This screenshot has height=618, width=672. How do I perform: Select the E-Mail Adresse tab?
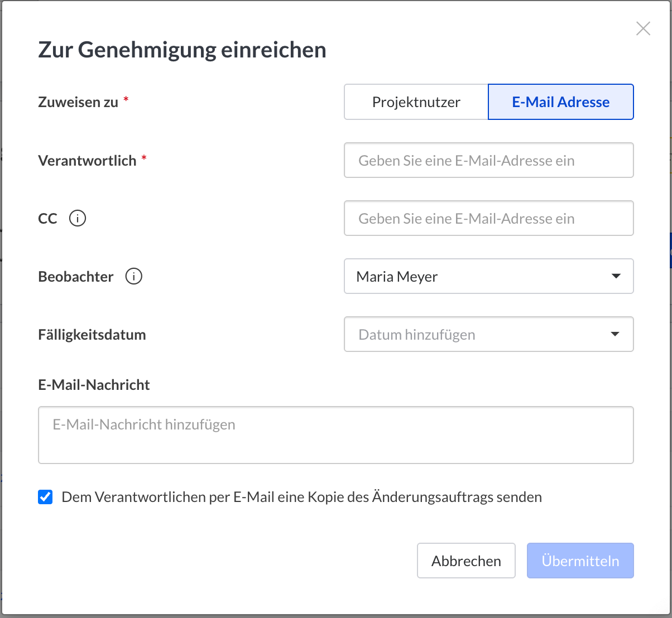[560, 102]
